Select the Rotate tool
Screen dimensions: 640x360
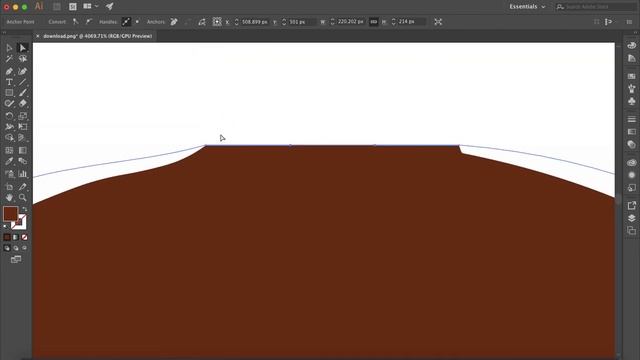pos(9,116)
